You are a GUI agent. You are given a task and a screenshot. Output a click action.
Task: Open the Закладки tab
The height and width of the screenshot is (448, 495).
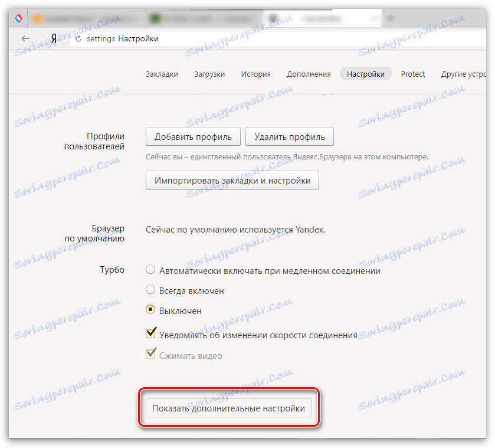tap(162, 74)
